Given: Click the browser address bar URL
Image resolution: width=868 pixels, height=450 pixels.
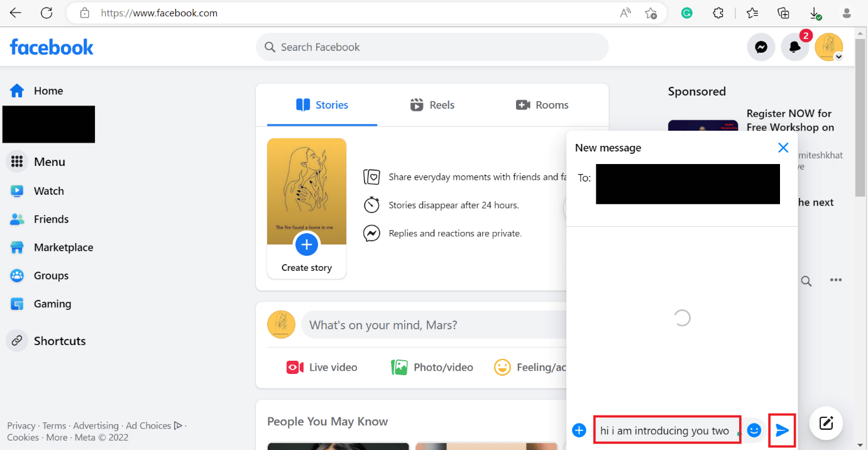Looking at the screenshot, I should click(x=159, y=13).
